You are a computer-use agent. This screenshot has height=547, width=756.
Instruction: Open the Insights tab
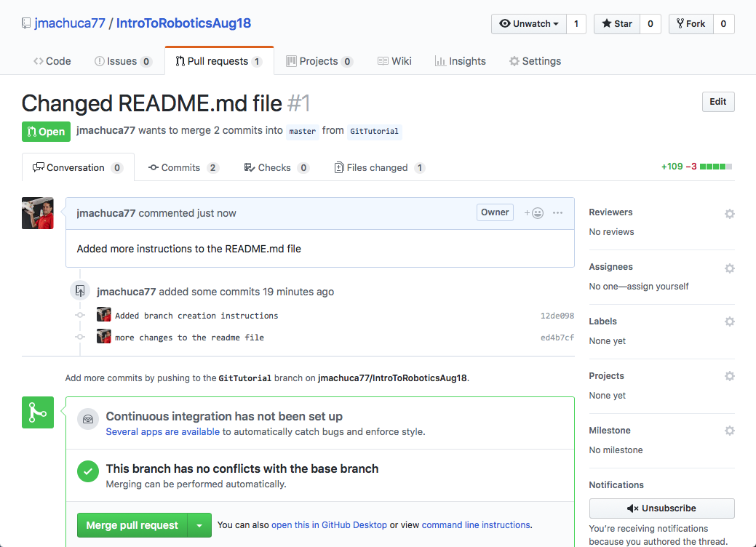pos(461,61)
